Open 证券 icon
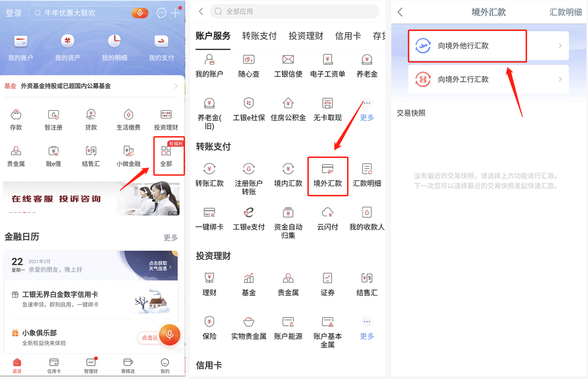Image resolution: width=588 pixels, height=379 pixels. coord(327,278)
